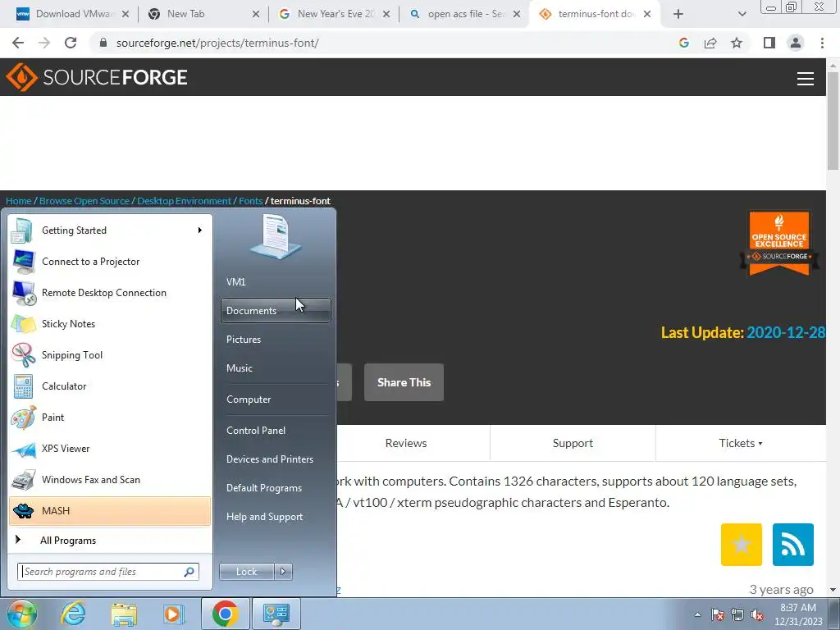Follow the Home breadcrumb link
This screenshot has width=840, height=630.
[x=19, y=201]
